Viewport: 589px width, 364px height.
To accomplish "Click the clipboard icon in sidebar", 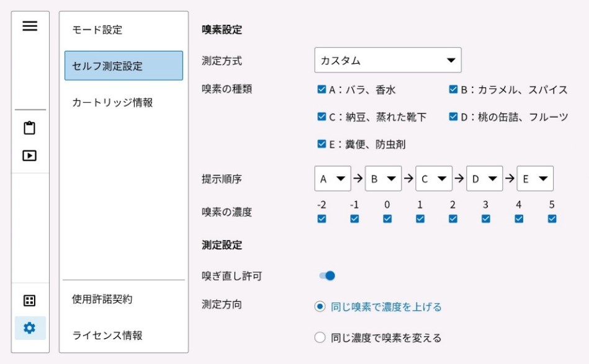I will pos(30,128).
